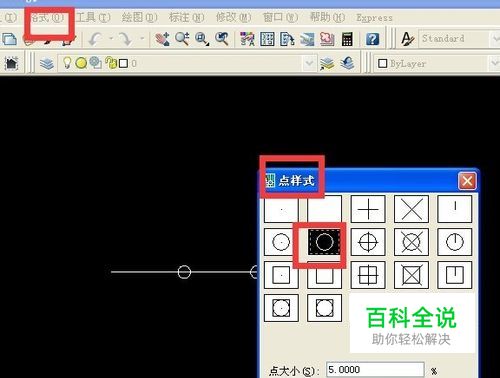Open the Standard text style dropdown

[x=459, y=39]
